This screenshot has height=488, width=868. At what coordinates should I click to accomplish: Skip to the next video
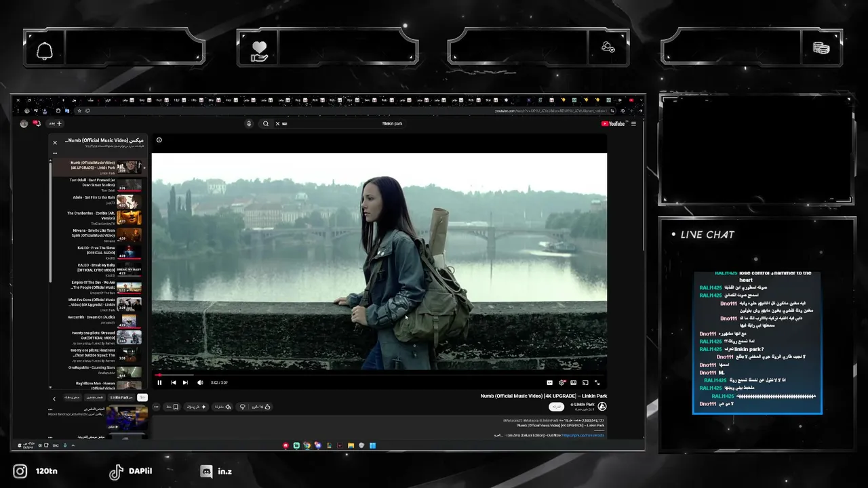point(185,382)
